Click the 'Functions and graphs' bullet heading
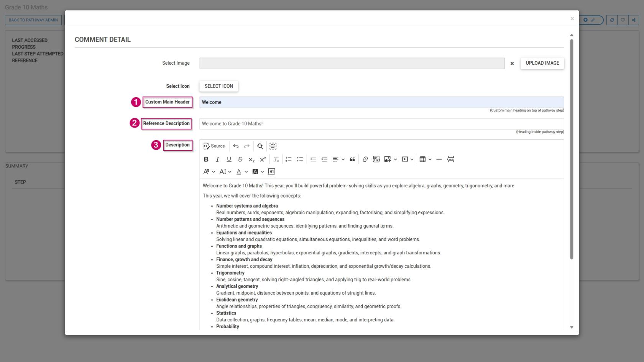The image size is (644, 362). click(x=239, y=246)
